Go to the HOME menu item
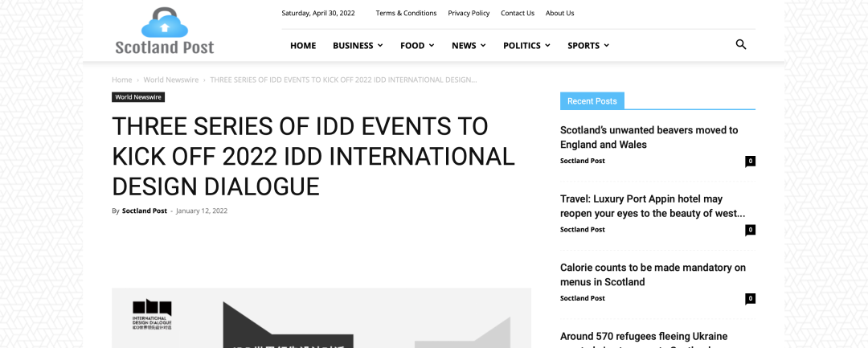The width and height of the screenshot is (868, 348). 303,45
